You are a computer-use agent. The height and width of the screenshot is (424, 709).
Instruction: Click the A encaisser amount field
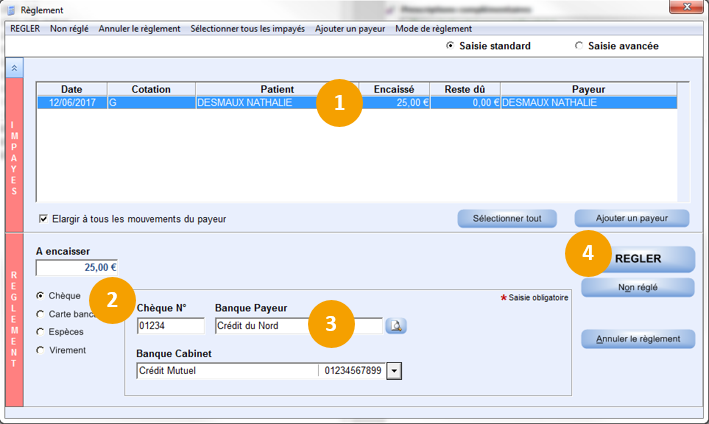coord(77,267)
